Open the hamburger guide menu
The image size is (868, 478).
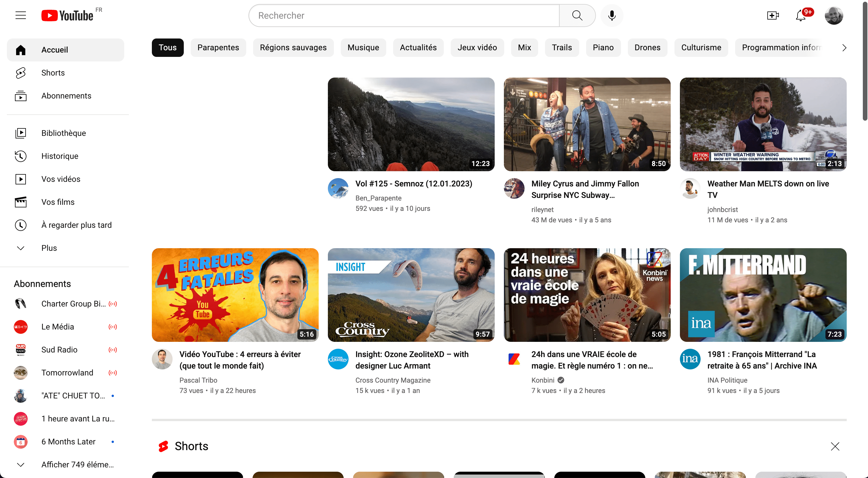click(20, 16)
